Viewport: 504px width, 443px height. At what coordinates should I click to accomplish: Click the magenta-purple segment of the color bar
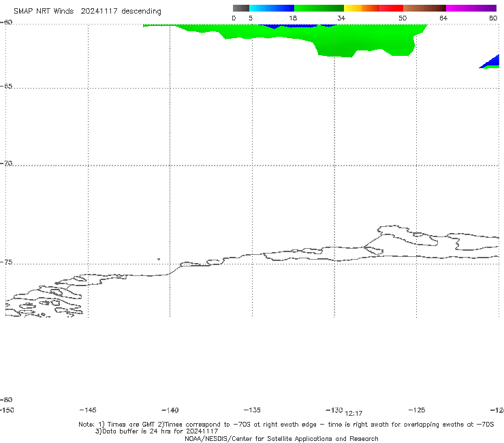(471, 8)
